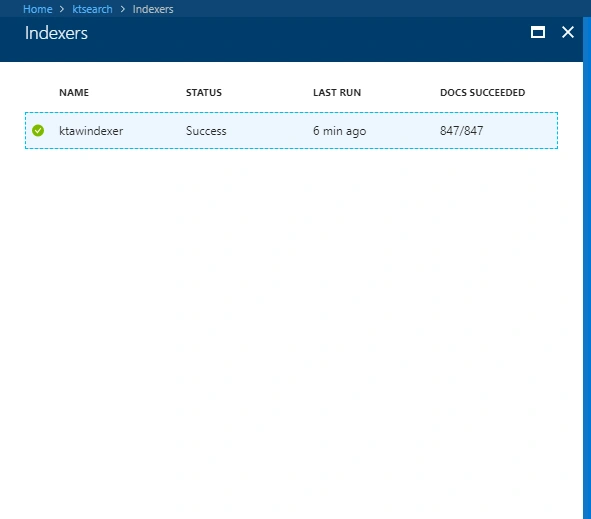
Task: Open the ktsearch breadcrumb link
Action: tap(92, 9)
